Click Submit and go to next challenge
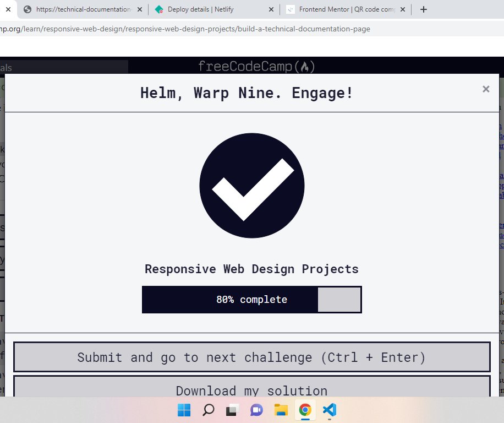The width and height of the screenshot is (504, 423). (x=251, y=357)
